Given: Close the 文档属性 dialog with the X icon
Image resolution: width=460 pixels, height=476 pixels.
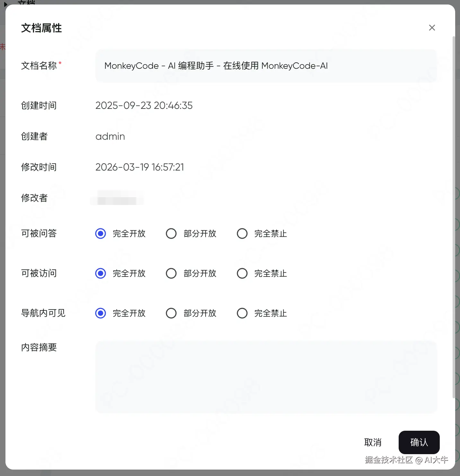Looking at the screenshot, I should coord(432,28).
